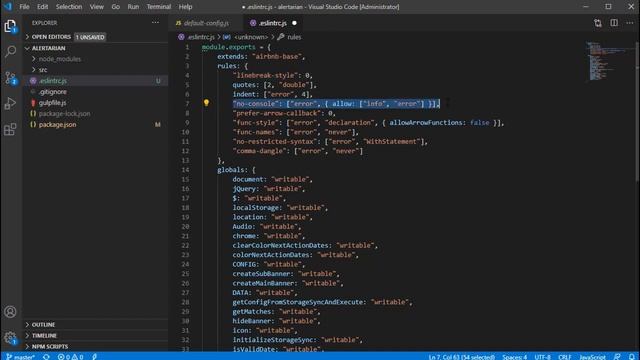Open package-lock.json file
Viewport: 640px width, 360px height.
[x=95, y=113]
